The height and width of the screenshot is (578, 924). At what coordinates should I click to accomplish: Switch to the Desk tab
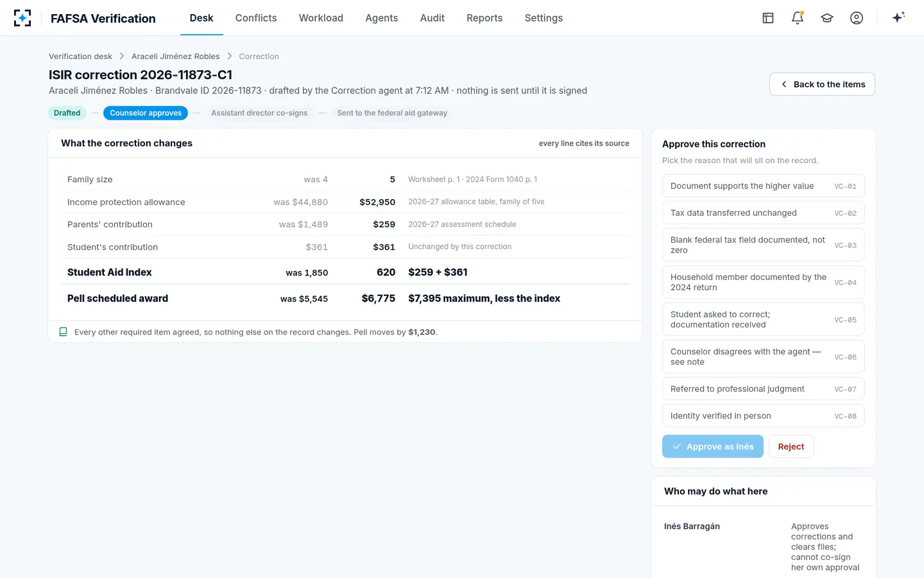click(x=201, y=18)
